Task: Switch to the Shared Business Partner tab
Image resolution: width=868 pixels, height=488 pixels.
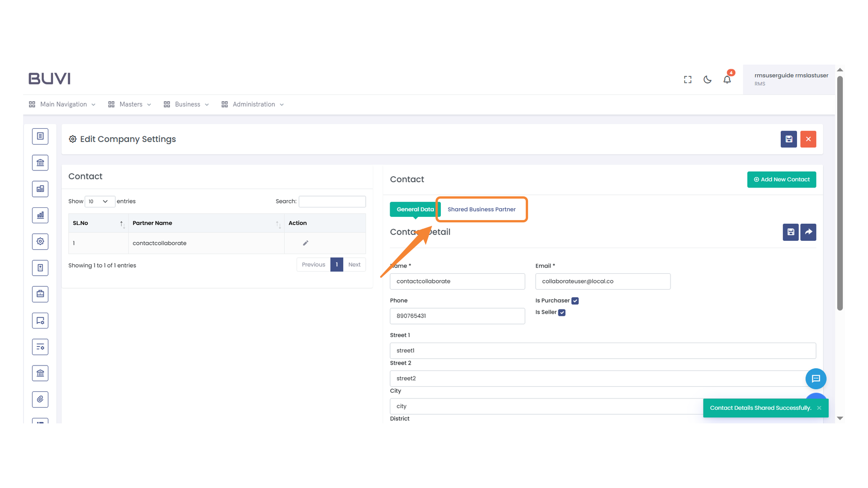Action: [x=481, y=209]
